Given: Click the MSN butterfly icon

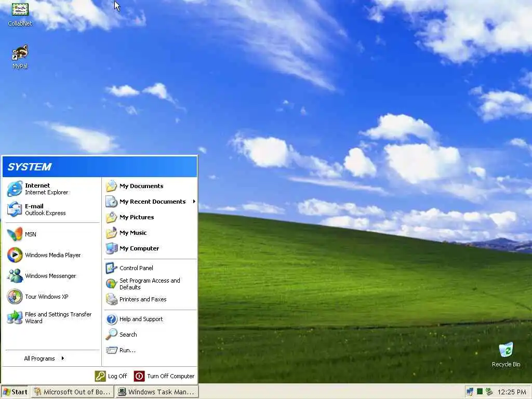Looking at the screenshot, I should click(x=15, y=234).
